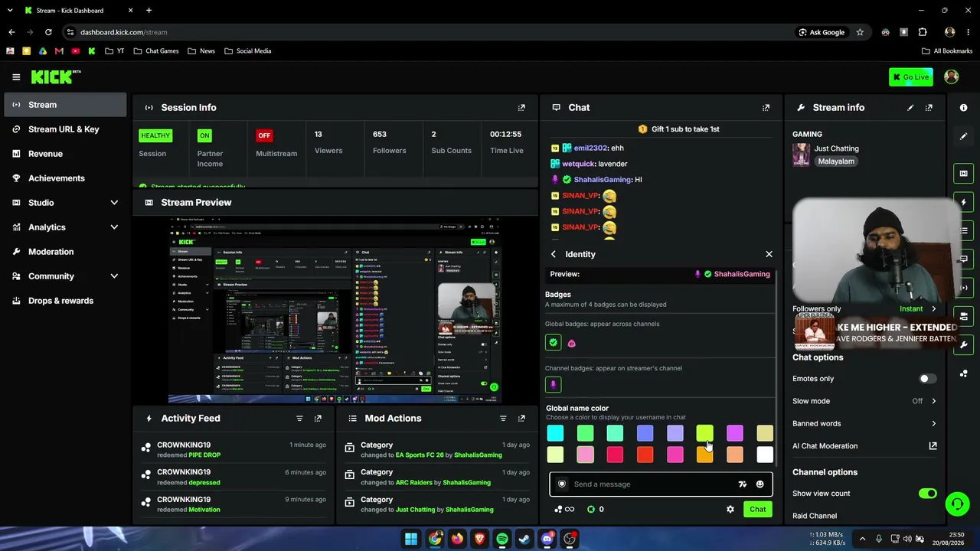The width and height of the screenshot is (980, 551).
Task: Open the profile avatar in Kick header
Action: point(952,77)
